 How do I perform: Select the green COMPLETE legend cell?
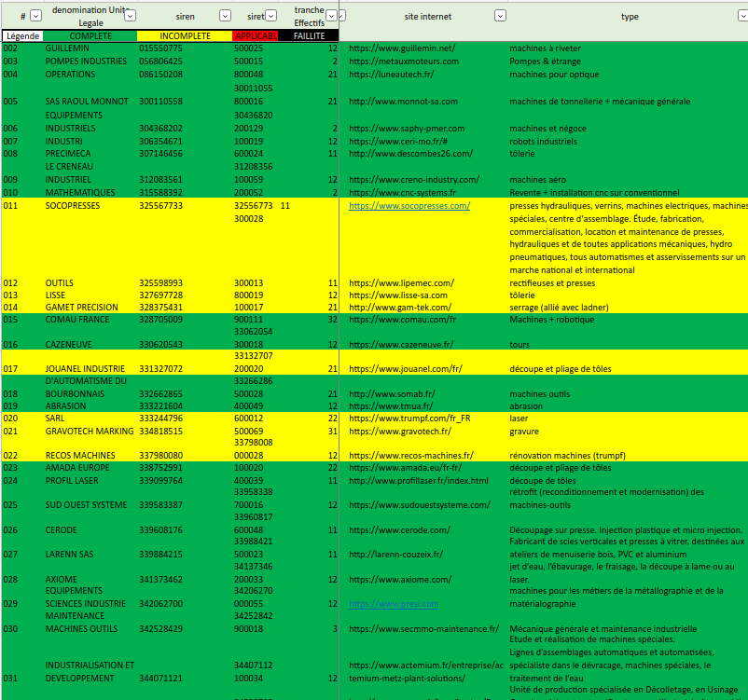coord(90,35)
